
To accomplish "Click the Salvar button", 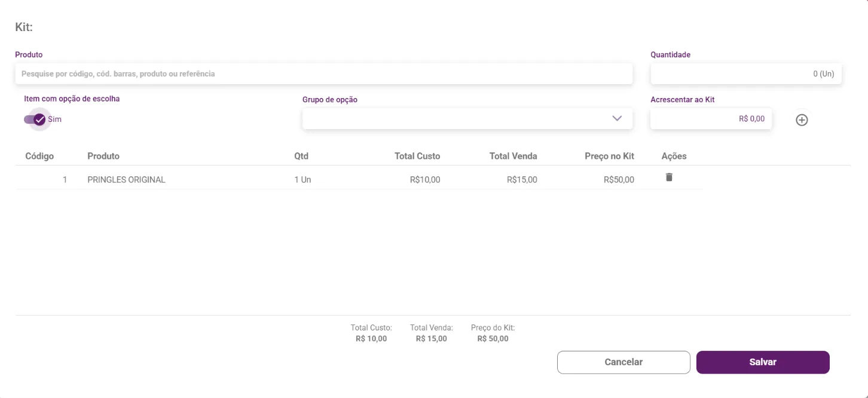I will (x=763, y=362).
